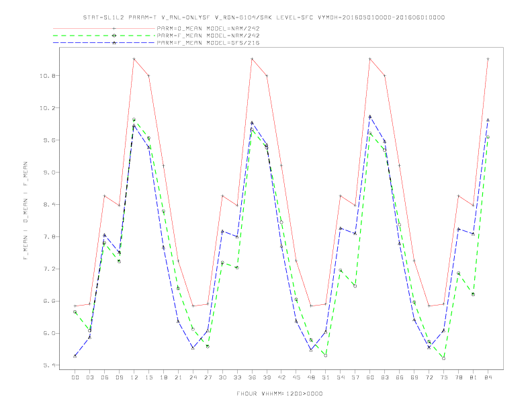Screen dimensions: 532x411
Task: Click x-axis tick label 36
Action: click(x=252, y=377)
